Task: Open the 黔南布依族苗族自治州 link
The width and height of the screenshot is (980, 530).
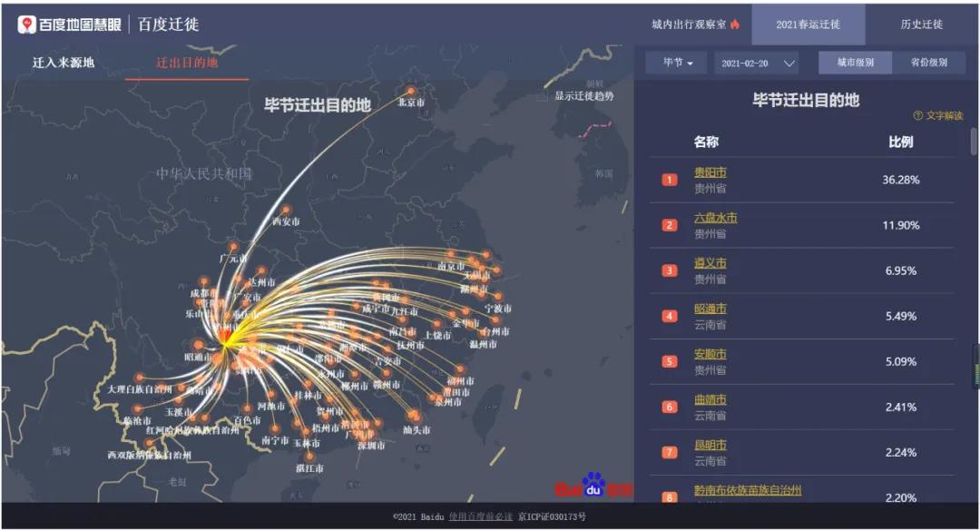Action: click(748, 491)
